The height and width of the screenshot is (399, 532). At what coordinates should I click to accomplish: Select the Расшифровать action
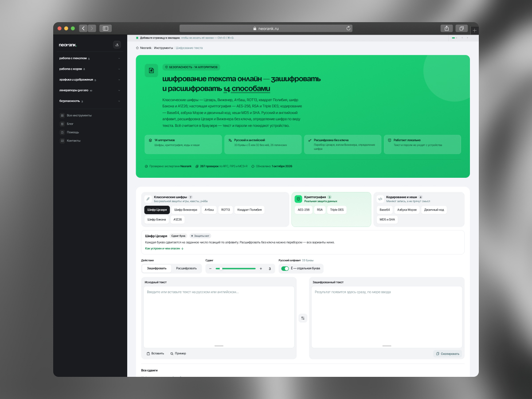point(186,268)
